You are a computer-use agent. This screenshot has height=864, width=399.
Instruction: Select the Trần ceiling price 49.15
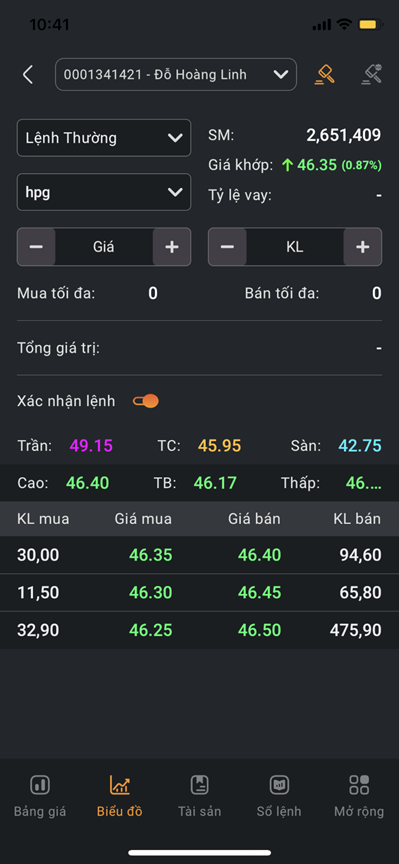click(x=91, y=446)
